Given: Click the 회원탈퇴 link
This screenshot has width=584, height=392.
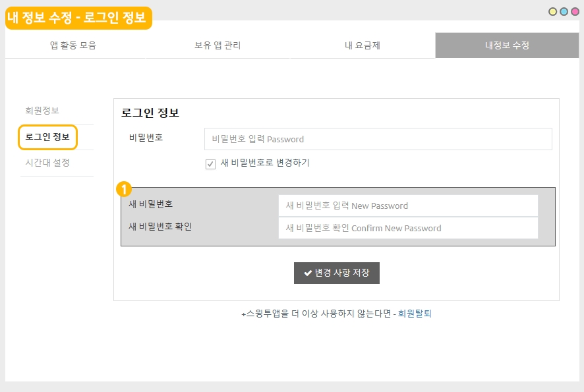Looking at the screenshot, I should point(415,314).
